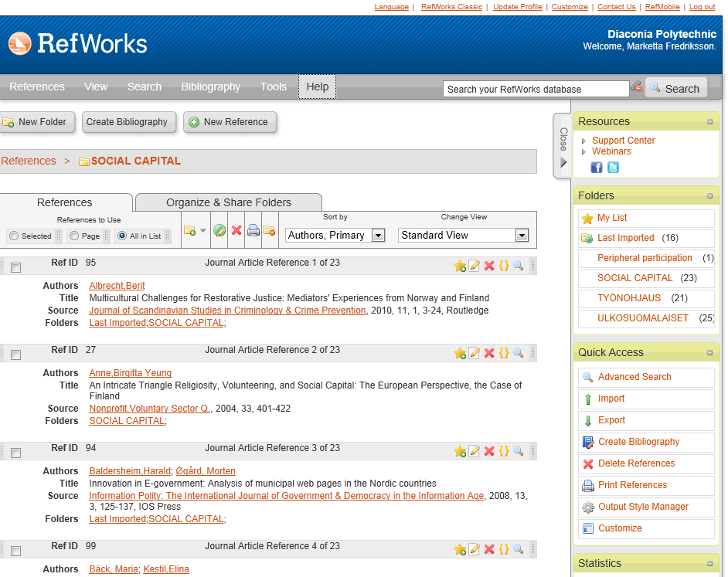Star Ref ID 27 for My List
The height and width of the screenshot is (577, 728).
pyautogui.click(x=460, y=353)
